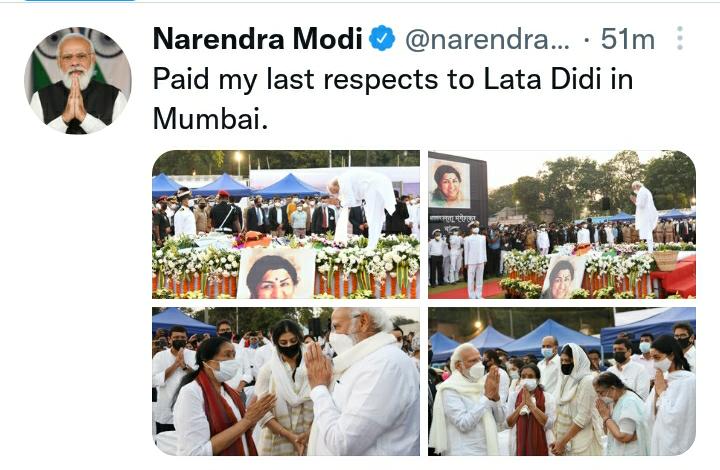This screenshot has height=470, width=720.
Task: Select the blue tab indicator line at top
Action: tap(80, 1)
